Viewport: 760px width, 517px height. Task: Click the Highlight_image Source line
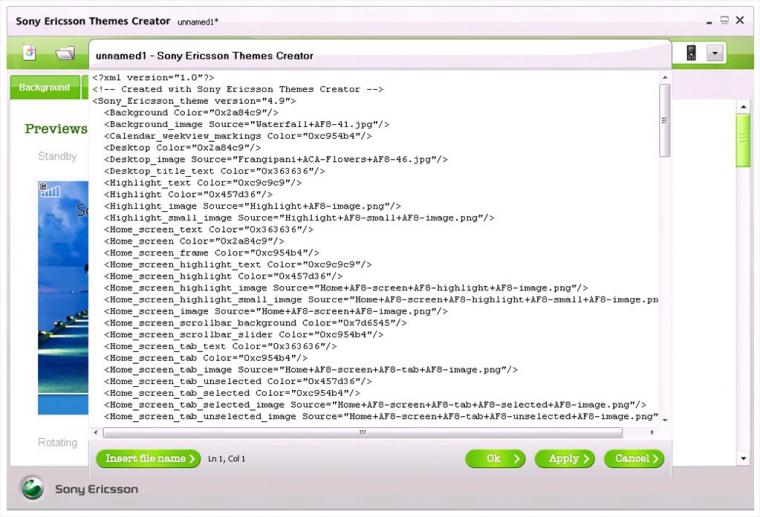[x=252, y=206]
